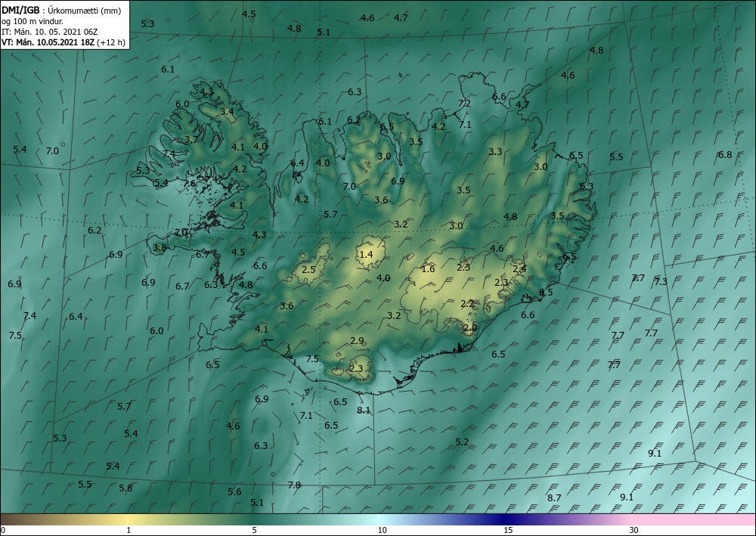This screenshot has height=536, width=756.
Task: Click the 2.9 value in south Iceland
Action: click(357, 341)
